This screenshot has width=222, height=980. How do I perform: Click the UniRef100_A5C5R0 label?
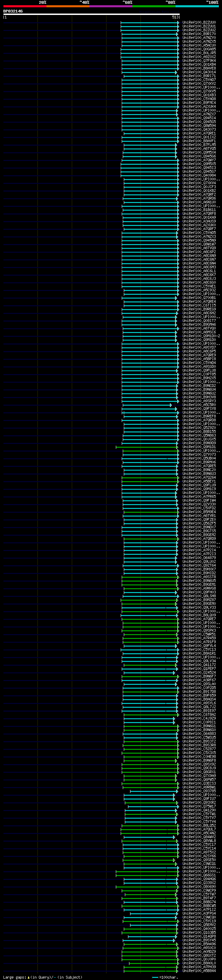point(199,405)
